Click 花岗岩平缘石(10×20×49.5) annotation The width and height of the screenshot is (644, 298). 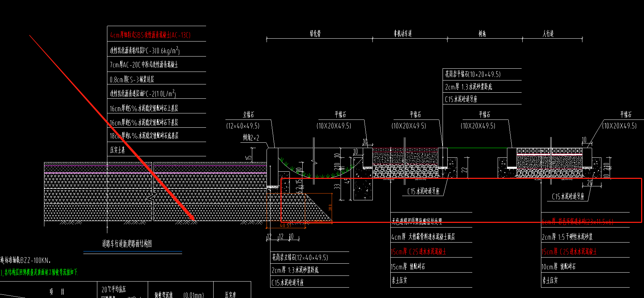point(473,74)
